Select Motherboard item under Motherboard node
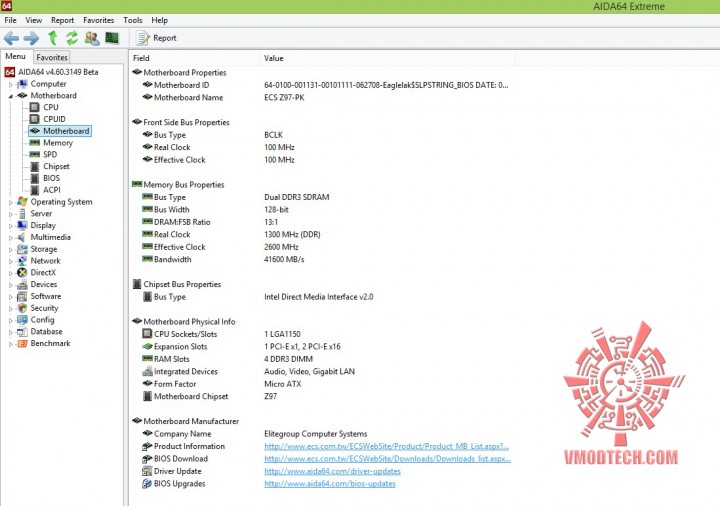 pyautogui.click(x=60, y=131)
